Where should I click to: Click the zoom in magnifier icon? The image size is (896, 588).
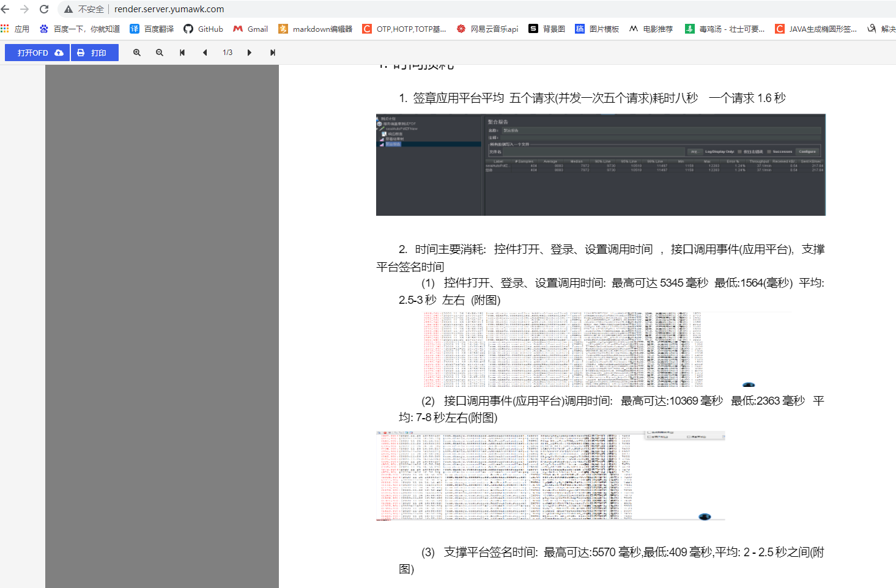point(137,53)
